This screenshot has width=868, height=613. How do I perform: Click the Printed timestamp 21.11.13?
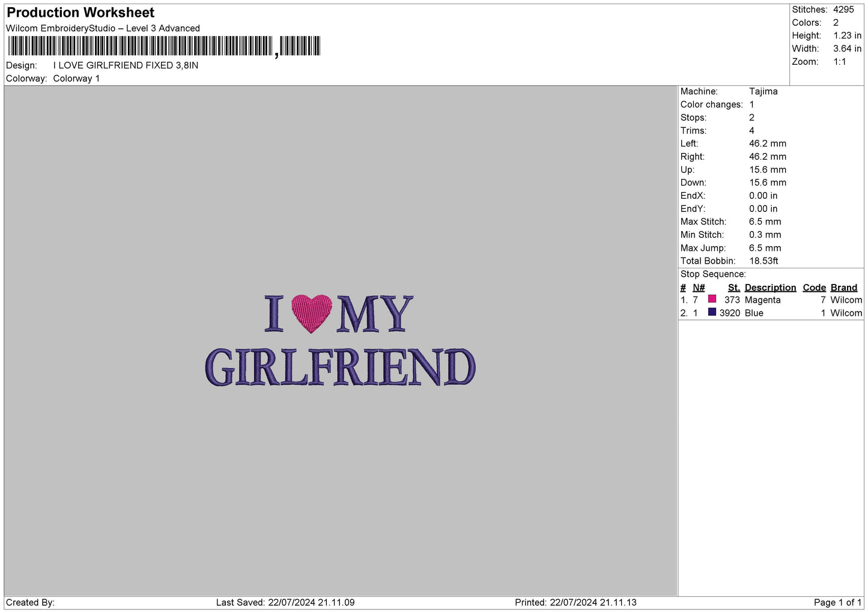coord(618,603)
